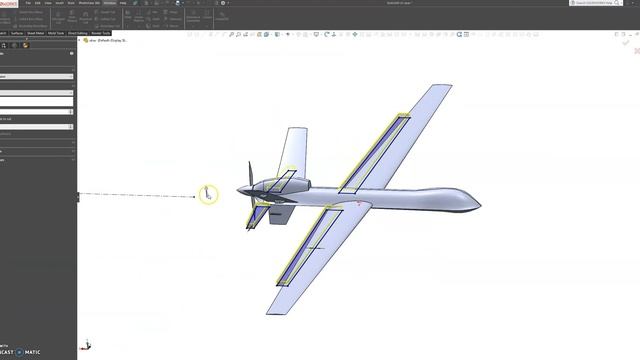Select the orange appearance panel tab icon
Viewport: 640px width, 360px height.
(x=26, y=45)
